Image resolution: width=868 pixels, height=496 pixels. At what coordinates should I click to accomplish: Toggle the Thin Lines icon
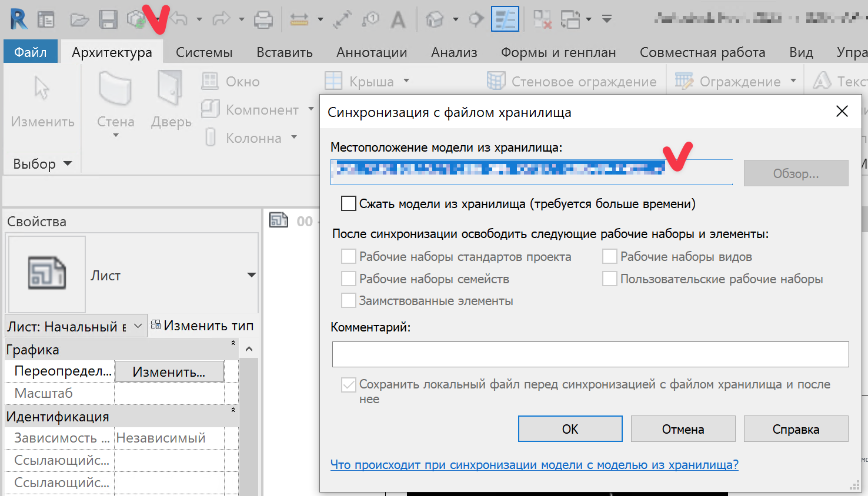(x=505, y=19)
